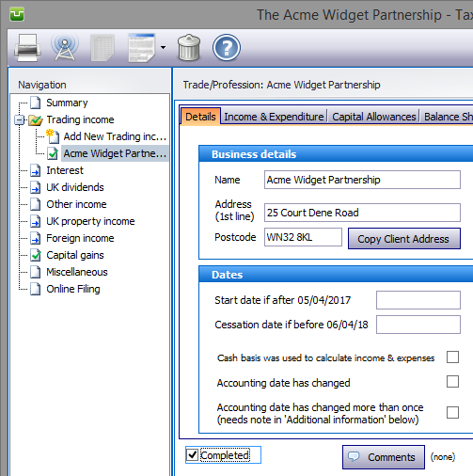Open the Capital Allowances tab
Screen dimensions: 473x476
(x=374, y=117)
